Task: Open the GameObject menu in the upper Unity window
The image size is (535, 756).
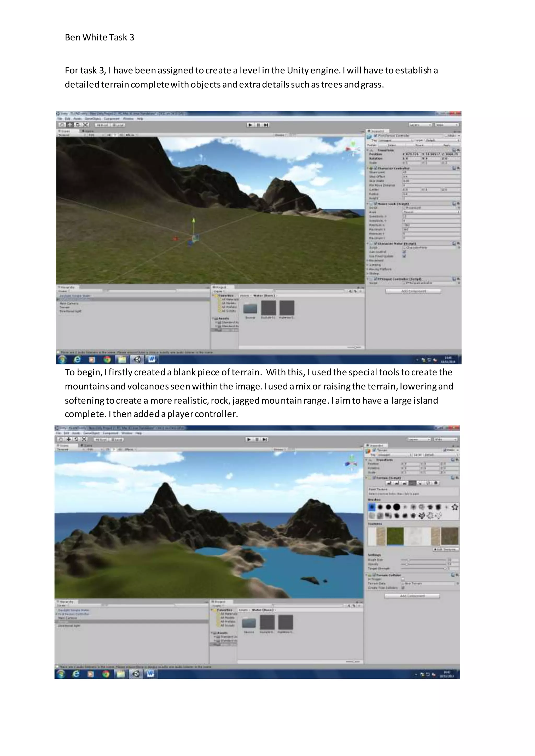Action: tap(92, 119)
